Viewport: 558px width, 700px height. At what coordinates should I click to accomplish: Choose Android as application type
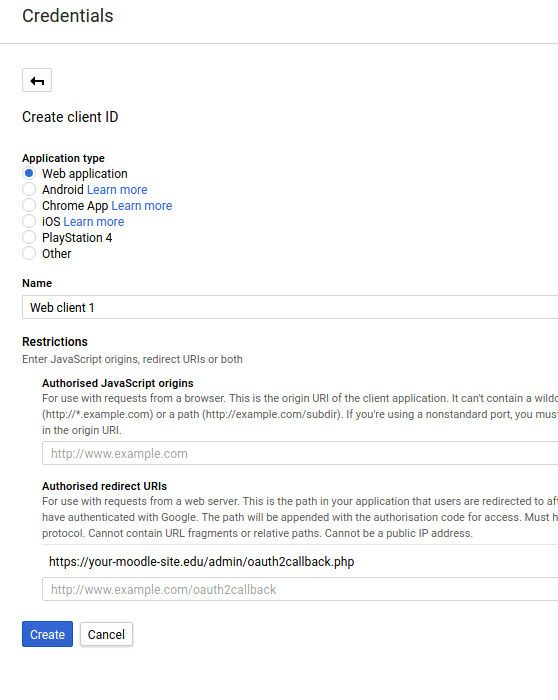coord(29,189)
